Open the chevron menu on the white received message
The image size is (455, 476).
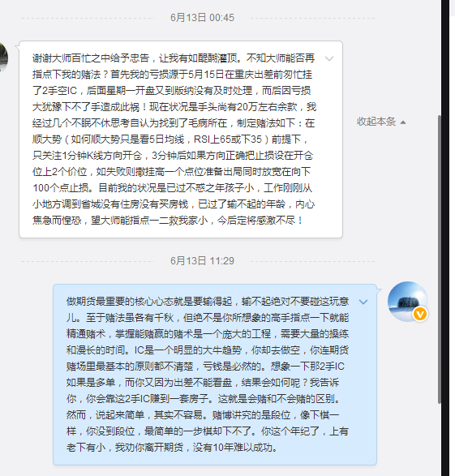pos(329,58)
